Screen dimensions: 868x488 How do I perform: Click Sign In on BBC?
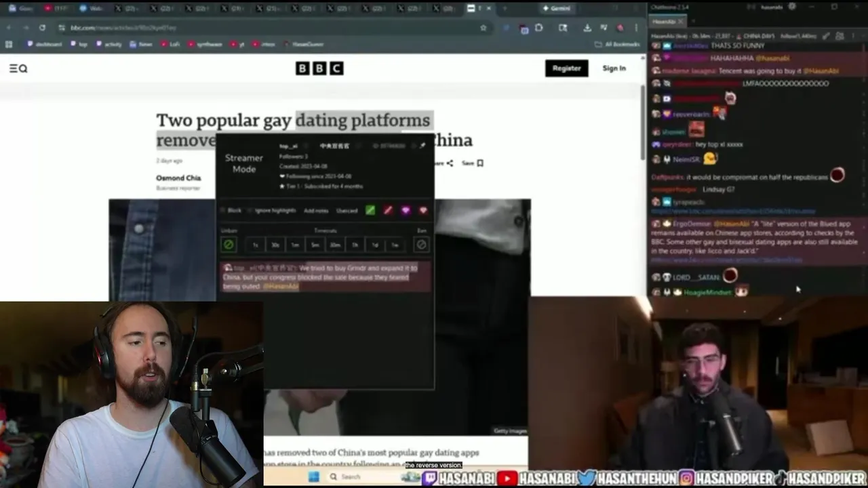pos(614,68)
